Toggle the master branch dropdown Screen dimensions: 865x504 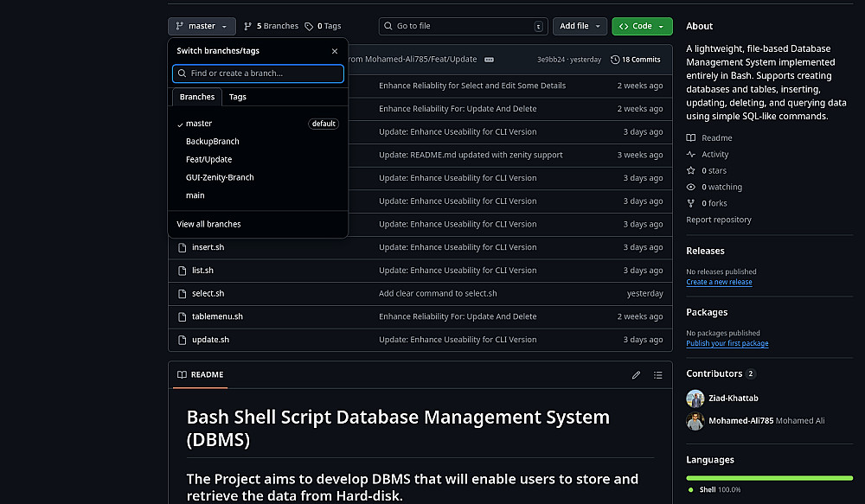coord(202,27)
